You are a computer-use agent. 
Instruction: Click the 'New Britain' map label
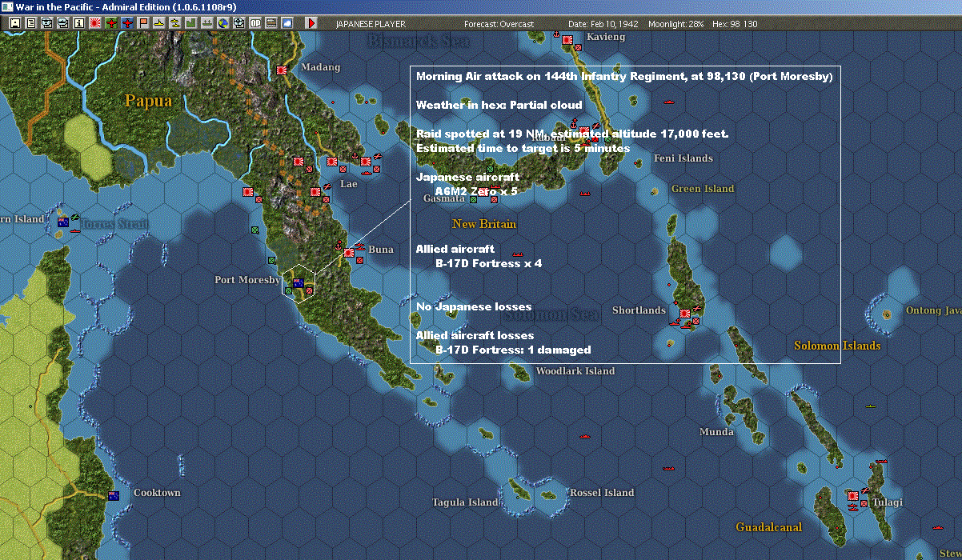click(x=484, y=224)
